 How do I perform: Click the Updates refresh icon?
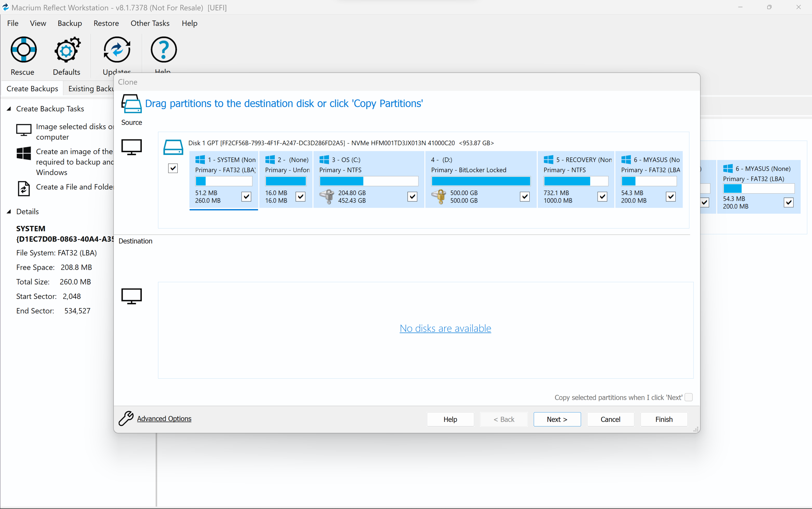pos(117,50)
